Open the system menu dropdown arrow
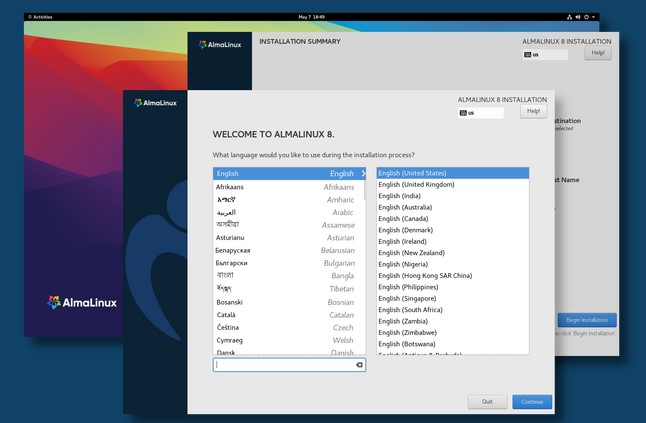Screen dimensions: 646x423 point(593,17)
